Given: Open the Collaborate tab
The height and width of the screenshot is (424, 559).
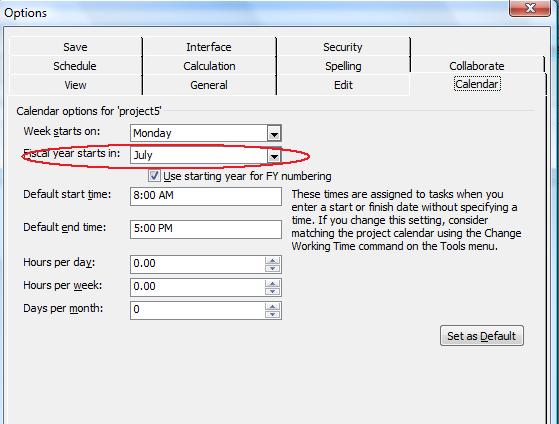Looking at the screenshot, I should point(477,66).
